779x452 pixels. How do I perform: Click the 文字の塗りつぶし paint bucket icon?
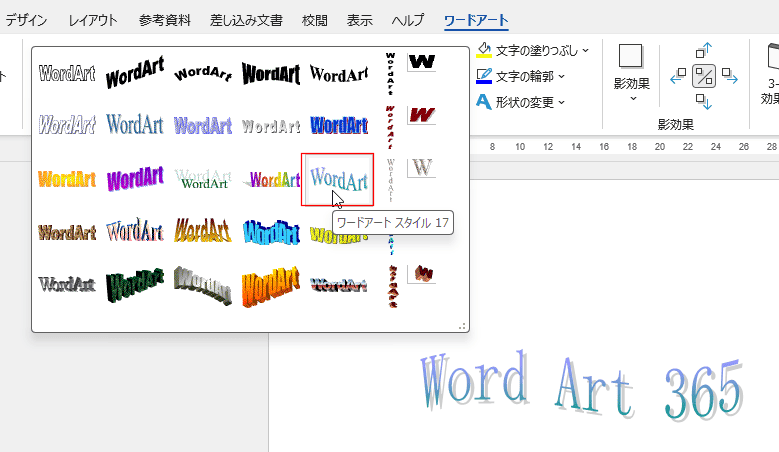coord(484,50)
